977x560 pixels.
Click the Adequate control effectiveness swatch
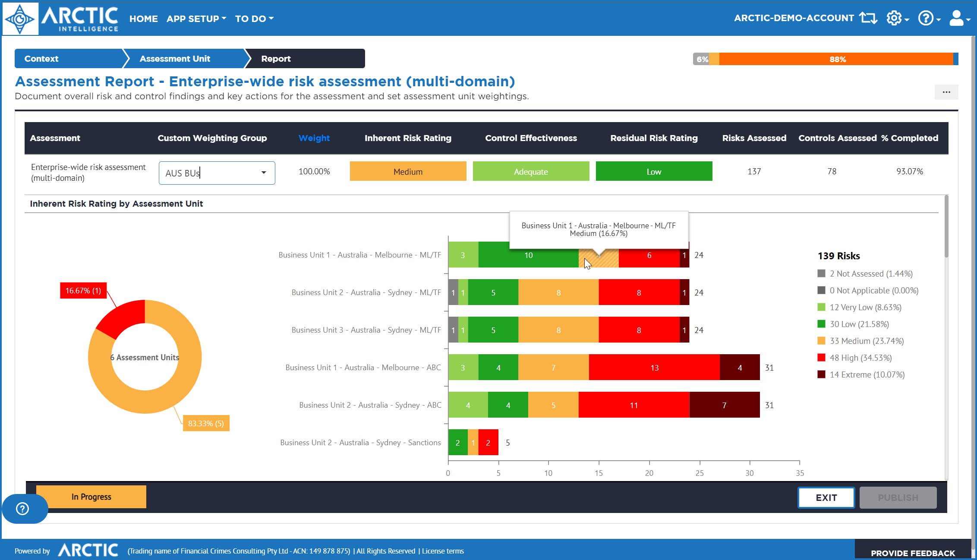531,171
